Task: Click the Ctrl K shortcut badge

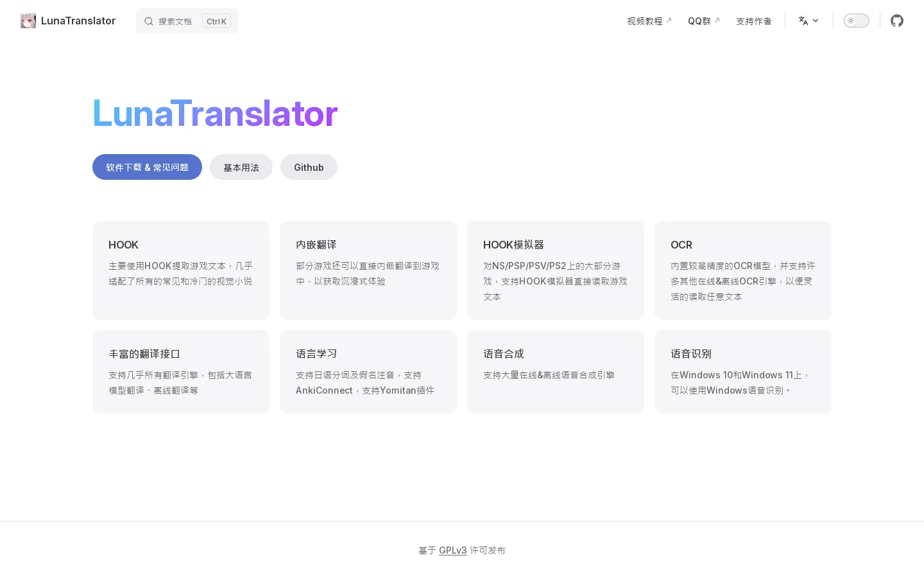Action: tap(216, 21)
